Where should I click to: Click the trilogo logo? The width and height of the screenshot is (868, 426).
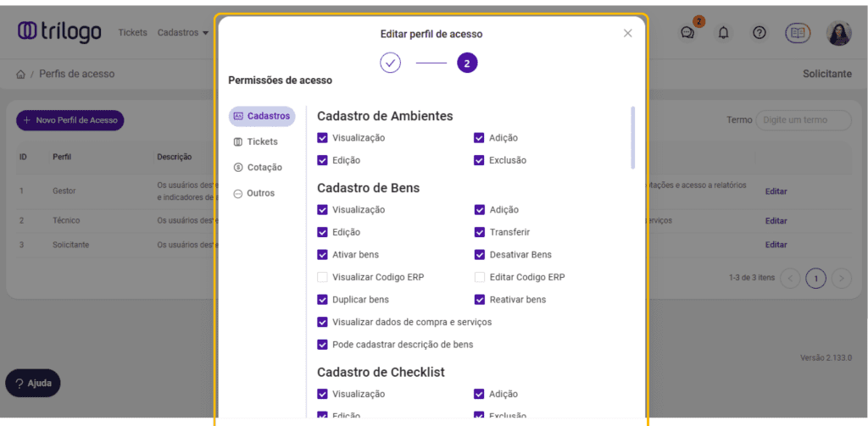point(59,32)
